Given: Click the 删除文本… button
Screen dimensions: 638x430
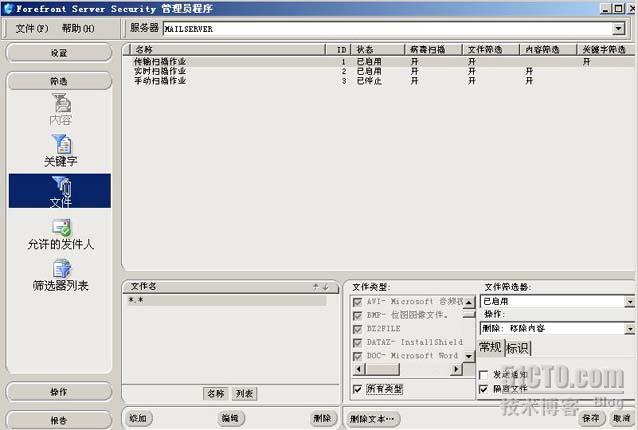Looking at the screenshot, I should [372, 419].
